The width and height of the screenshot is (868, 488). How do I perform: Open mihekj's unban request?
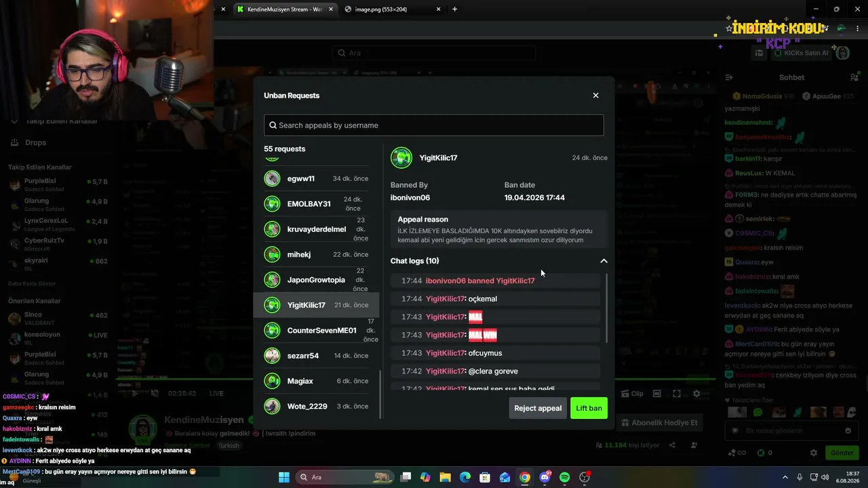point(316,254)
